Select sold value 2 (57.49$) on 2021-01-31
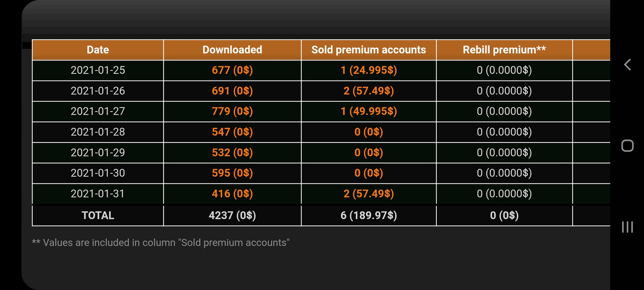 pyautogui.click(x=368, y=193)
